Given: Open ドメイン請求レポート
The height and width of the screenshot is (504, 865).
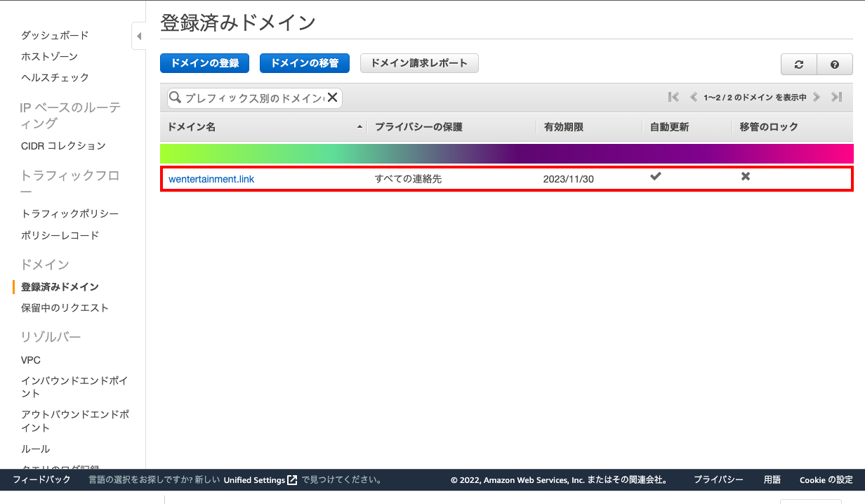Looking at the screenshot, I should [x=418, y=63].
